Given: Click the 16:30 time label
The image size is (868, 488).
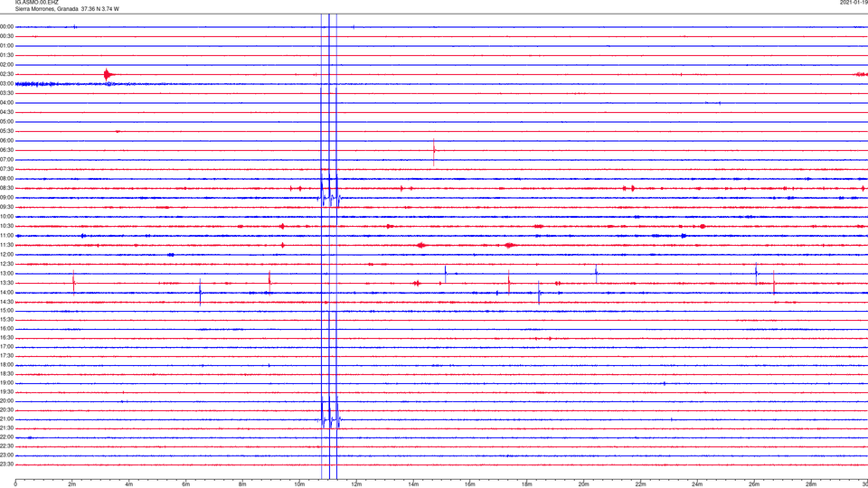Looking at the screenshot, I should 6,337.
